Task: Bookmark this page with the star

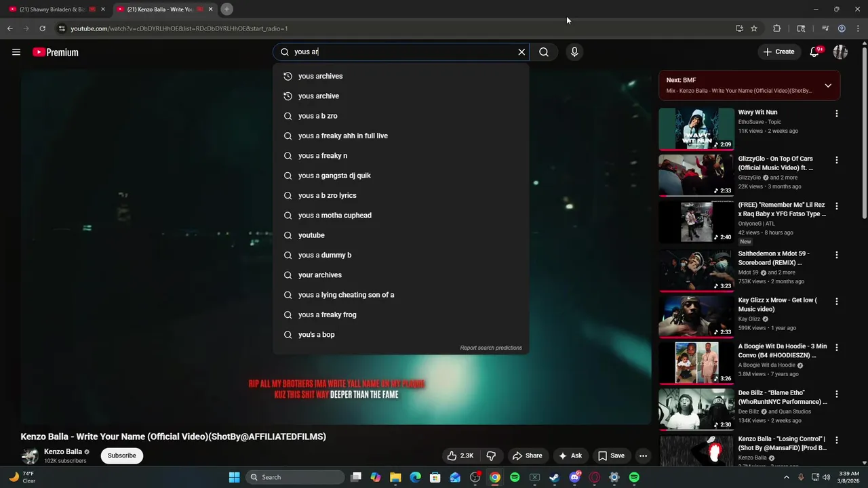Action: pyautogui.click(x=754, y=28)
